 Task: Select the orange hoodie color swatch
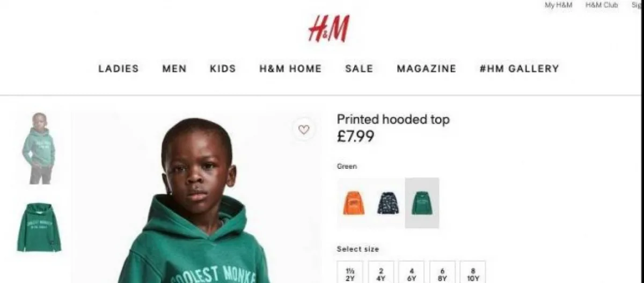pos(354,203)
